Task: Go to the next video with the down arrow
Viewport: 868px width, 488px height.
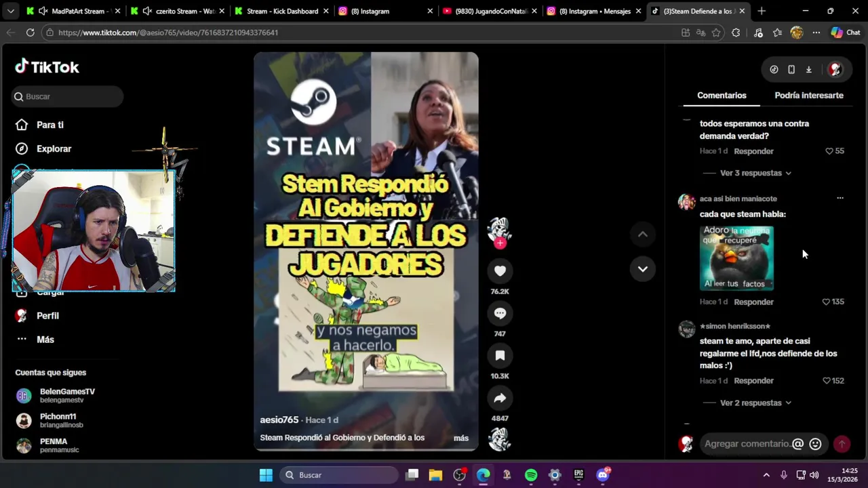Action: 642,269
